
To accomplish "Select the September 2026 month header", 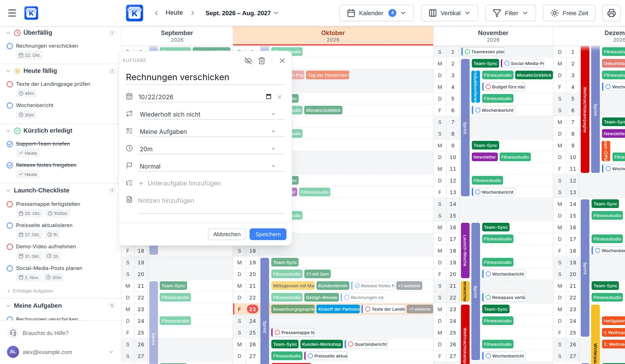I will 177,36.
